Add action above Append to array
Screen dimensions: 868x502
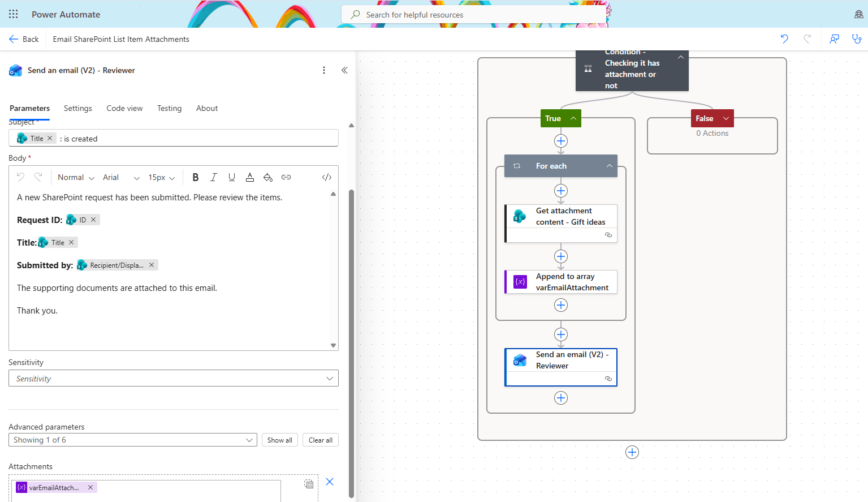click(561, 256)
